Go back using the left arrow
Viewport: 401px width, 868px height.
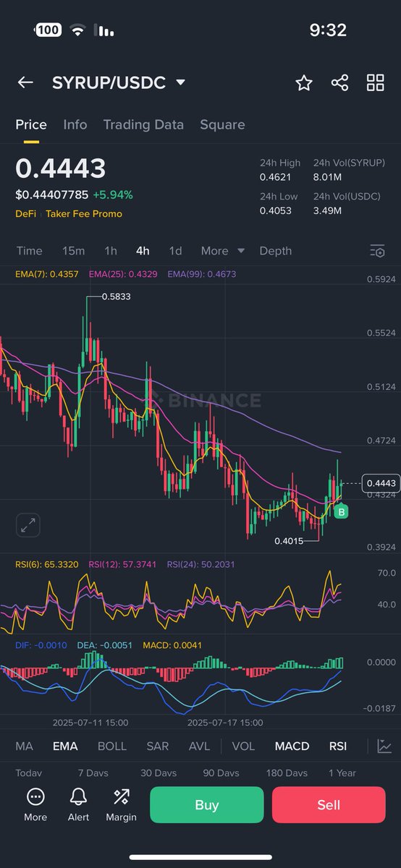[25, 82]
